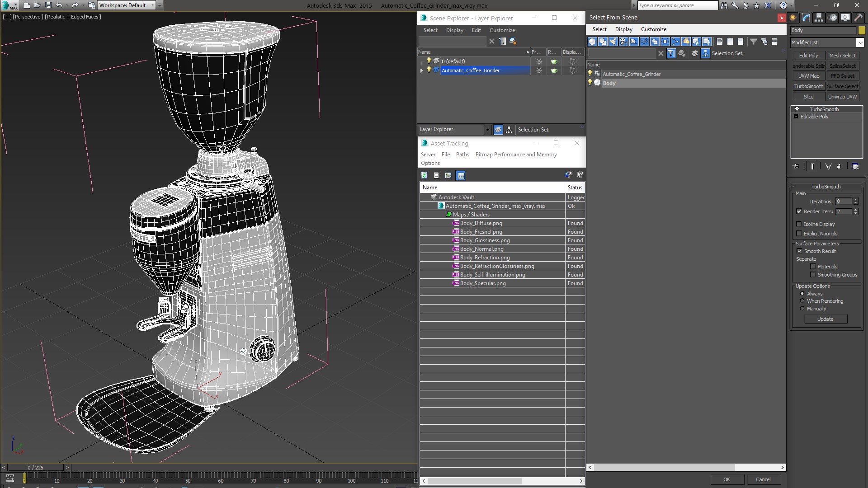The width and height of the screenshot is (868, 488).
Task: Open the Hierarchy command panel tab
Action: pos(819,18)
